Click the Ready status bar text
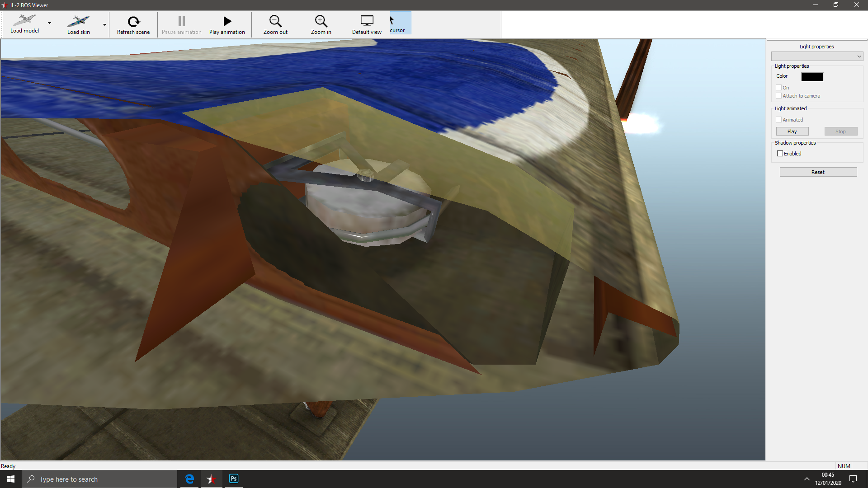This screenshot has width=868, height=488. click(8, 466)
